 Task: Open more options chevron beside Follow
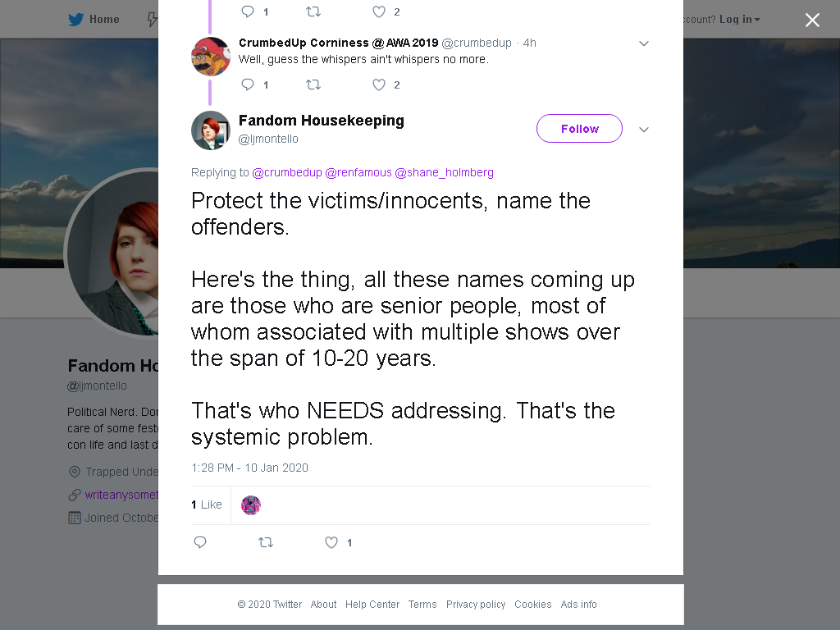644,129
